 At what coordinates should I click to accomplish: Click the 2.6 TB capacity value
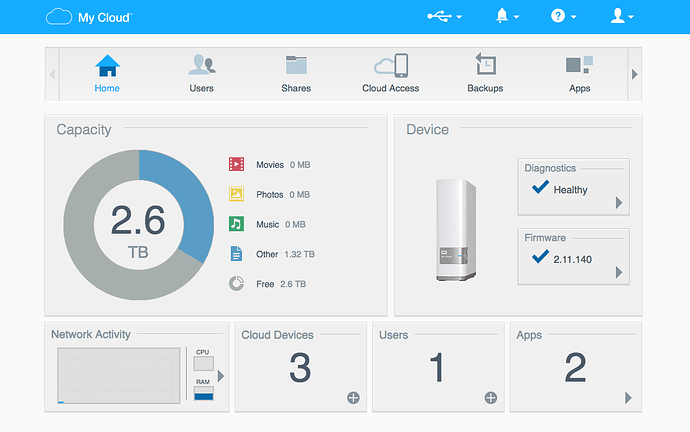tap(138, 231)
